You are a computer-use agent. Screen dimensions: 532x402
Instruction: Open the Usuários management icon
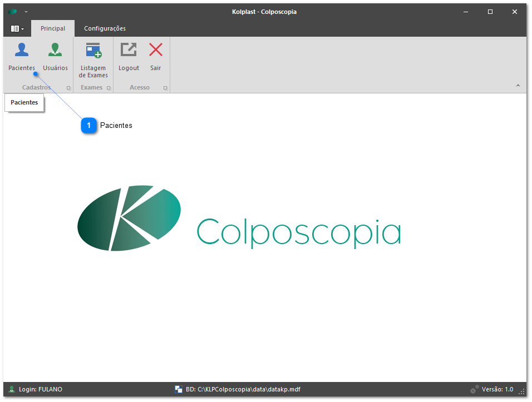[55, 50]
